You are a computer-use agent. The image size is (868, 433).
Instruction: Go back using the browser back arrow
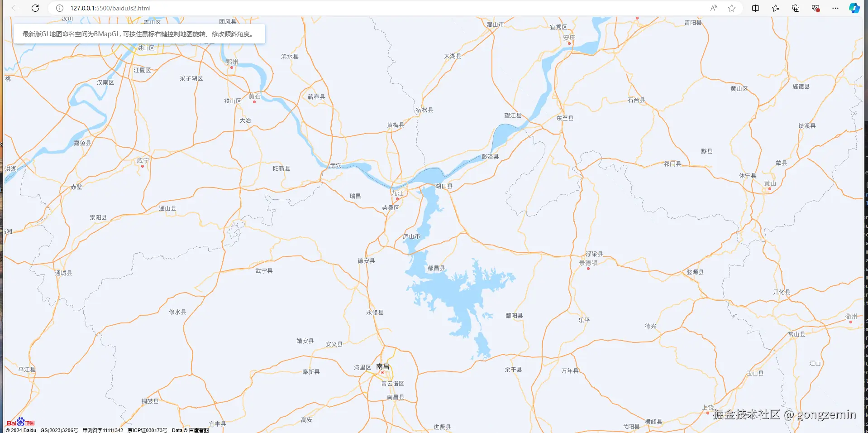pos(15,8)
